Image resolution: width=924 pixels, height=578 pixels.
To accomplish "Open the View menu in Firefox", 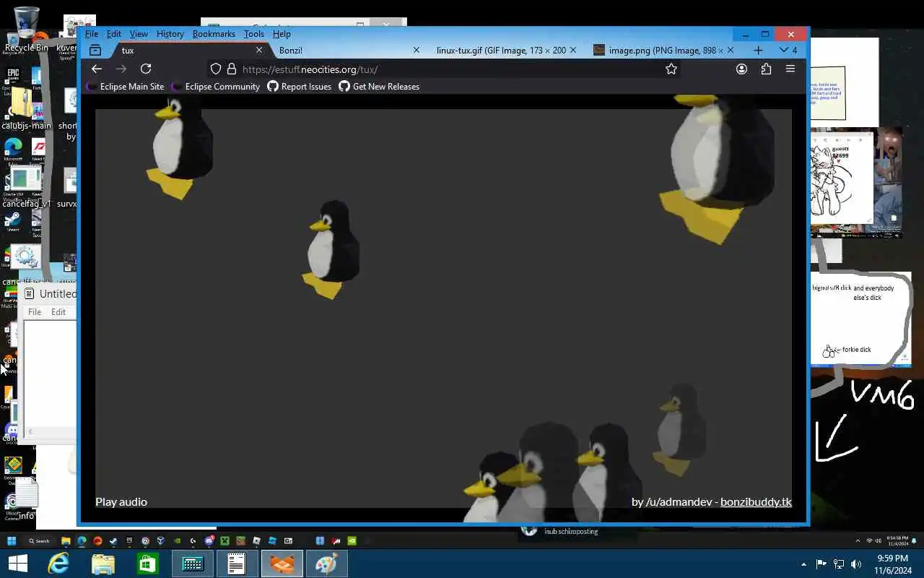I will tap(139, 34).
